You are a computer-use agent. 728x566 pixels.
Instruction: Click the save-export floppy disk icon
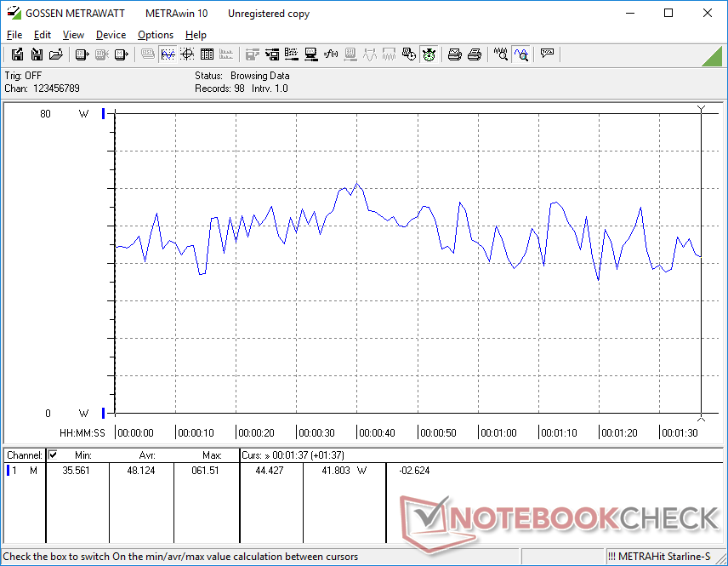17,54
